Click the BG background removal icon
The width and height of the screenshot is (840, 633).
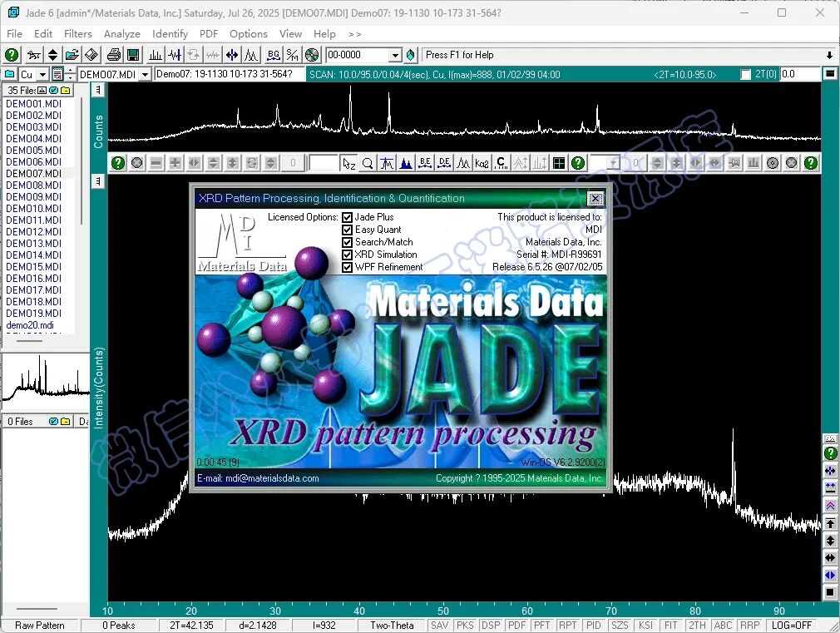(x=274, y=55)
